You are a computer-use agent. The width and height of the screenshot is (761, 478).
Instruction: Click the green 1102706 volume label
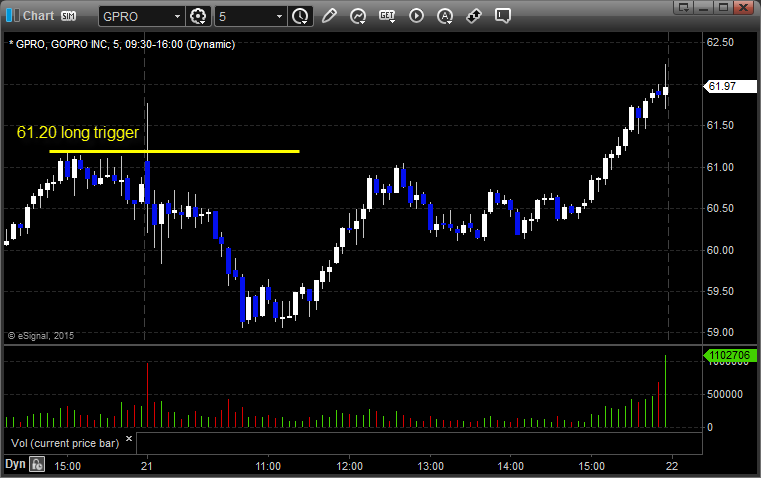[730, 356]
